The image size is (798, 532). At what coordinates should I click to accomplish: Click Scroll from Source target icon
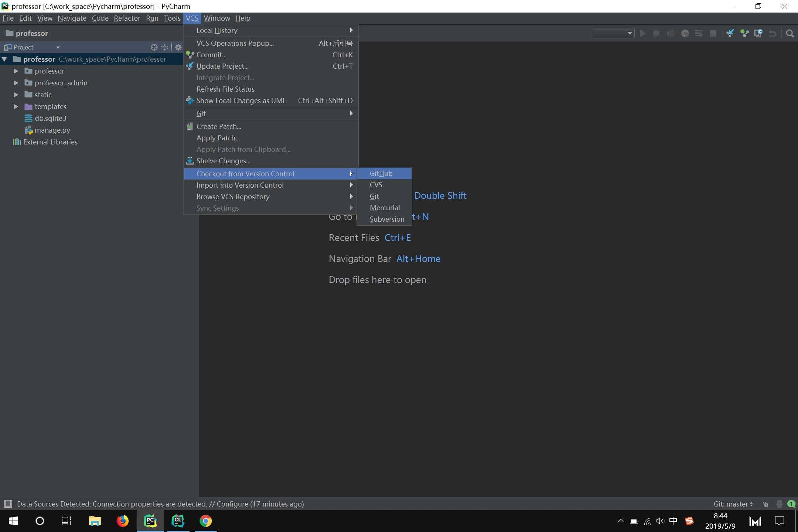tap(154, 47)
